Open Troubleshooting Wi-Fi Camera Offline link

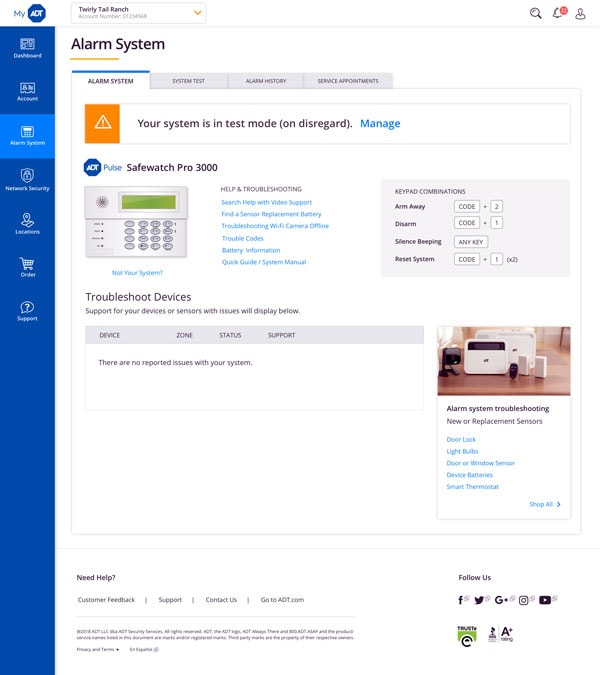pos(275,226)
